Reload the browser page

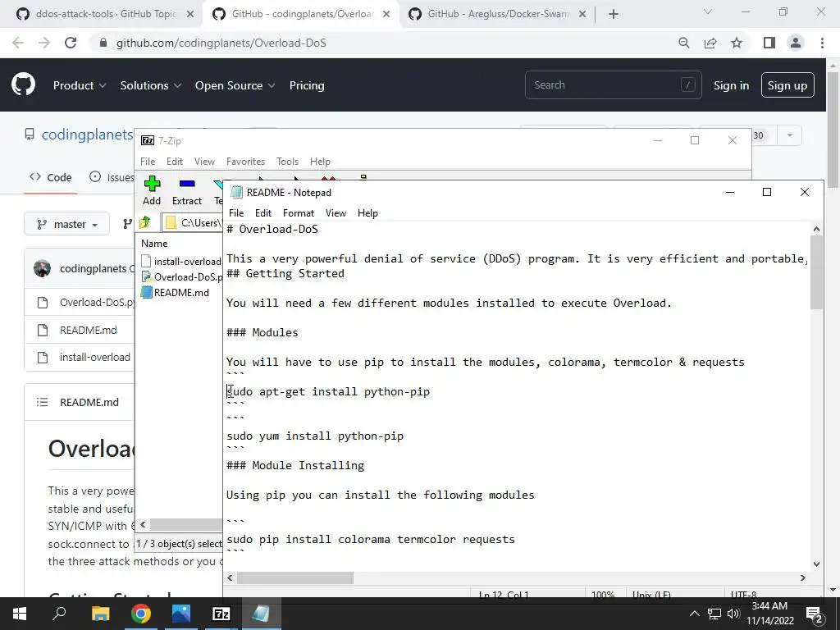click(71, 43)
